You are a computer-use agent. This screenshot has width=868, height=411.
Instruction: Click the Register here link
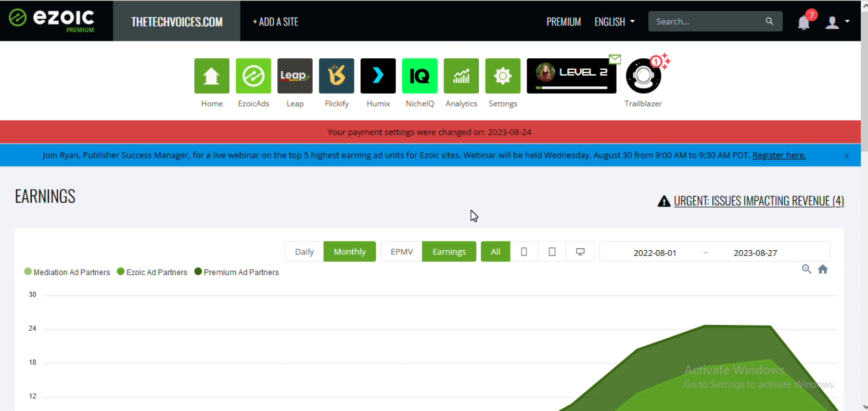[779, 155]
